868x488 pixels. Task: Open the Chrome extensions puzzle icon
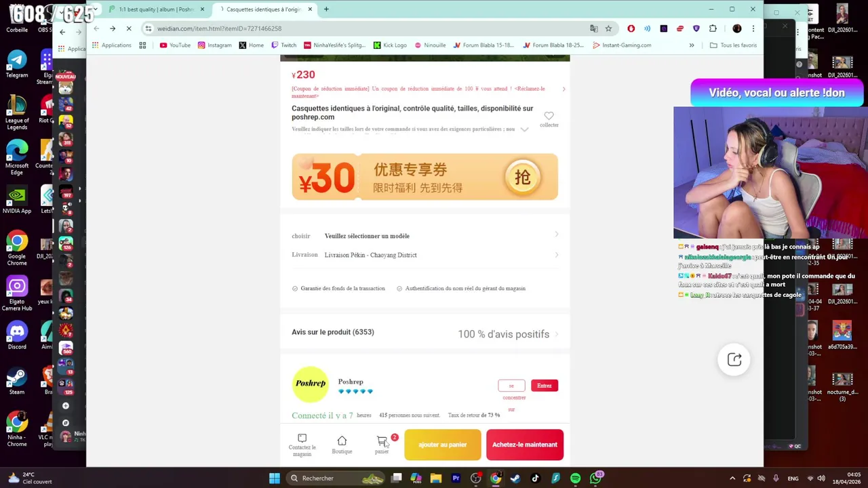713,28
